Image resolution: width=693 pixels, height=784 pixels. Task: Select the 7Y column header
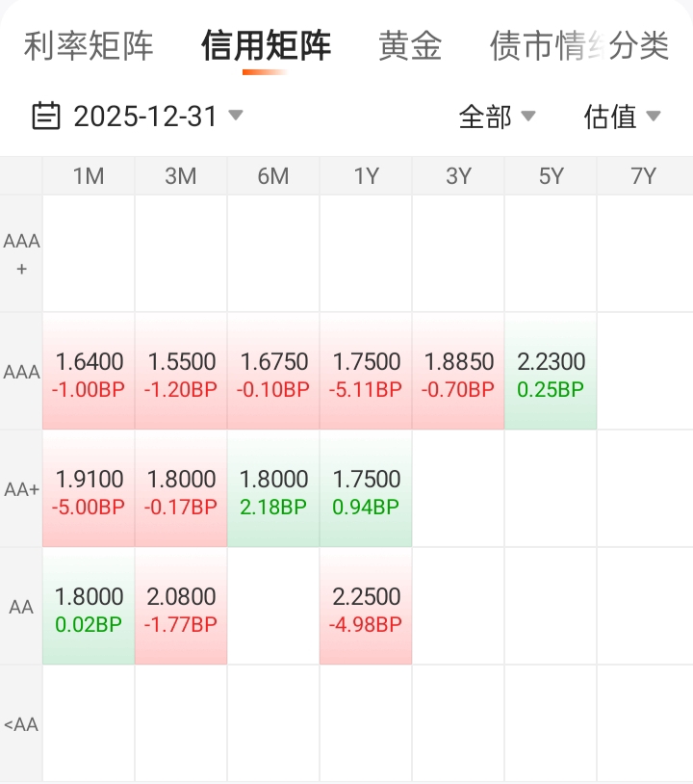click(x=643, y=175)
